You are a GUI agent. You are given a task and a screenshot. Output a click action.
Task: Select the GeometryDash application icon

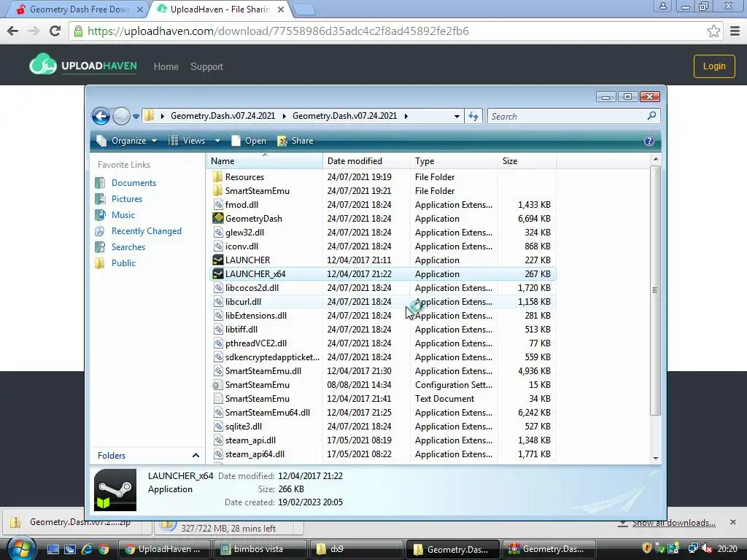217,219
